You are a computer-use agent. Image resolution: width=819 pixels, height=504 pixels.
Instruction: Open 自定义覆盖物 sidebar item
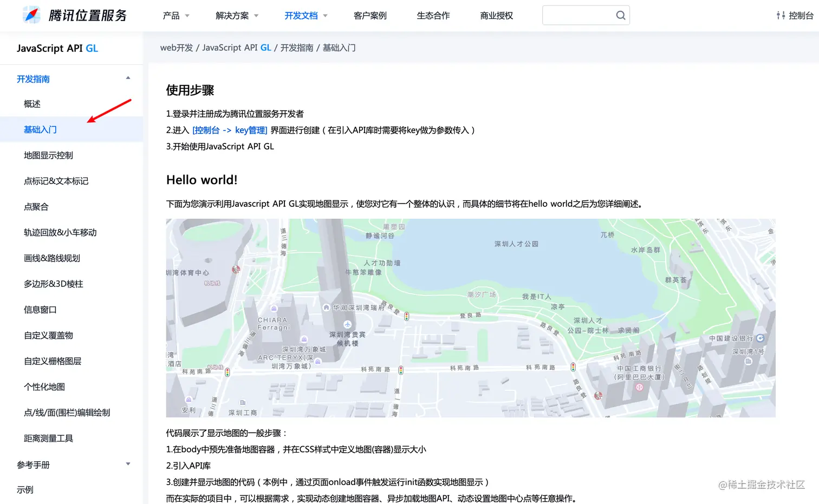[x=48, y=335]
